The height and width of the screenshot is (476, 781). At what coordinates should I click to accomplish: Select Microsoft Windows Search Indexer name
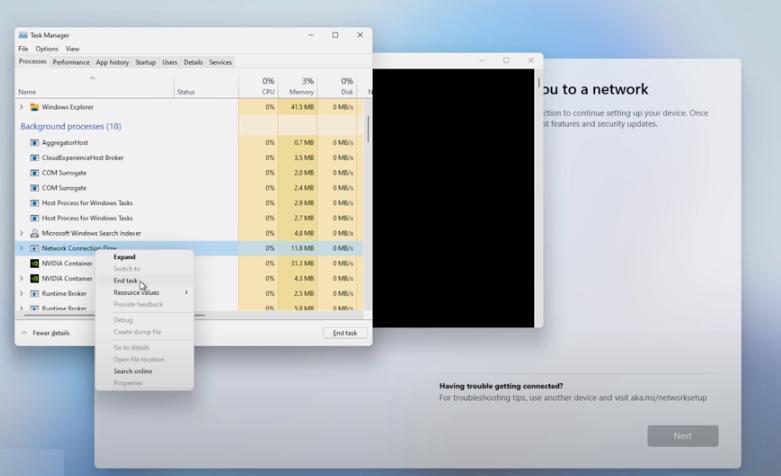(x=91, y=233)
